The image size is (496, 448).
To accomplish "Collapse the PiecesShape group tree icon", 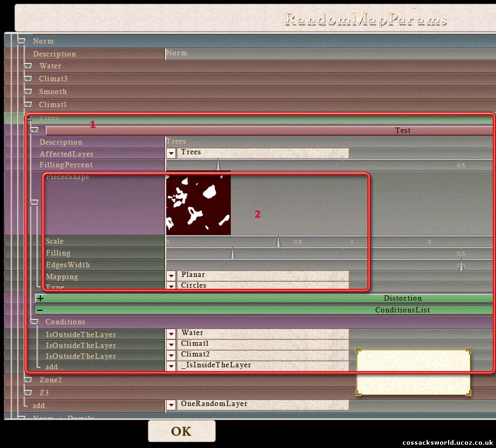I will (x=34, y=202).
